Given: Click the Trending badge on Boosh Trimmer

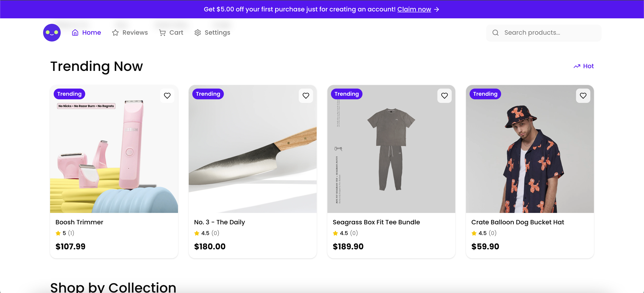Looking at the screenshot, I should [69, 94].
